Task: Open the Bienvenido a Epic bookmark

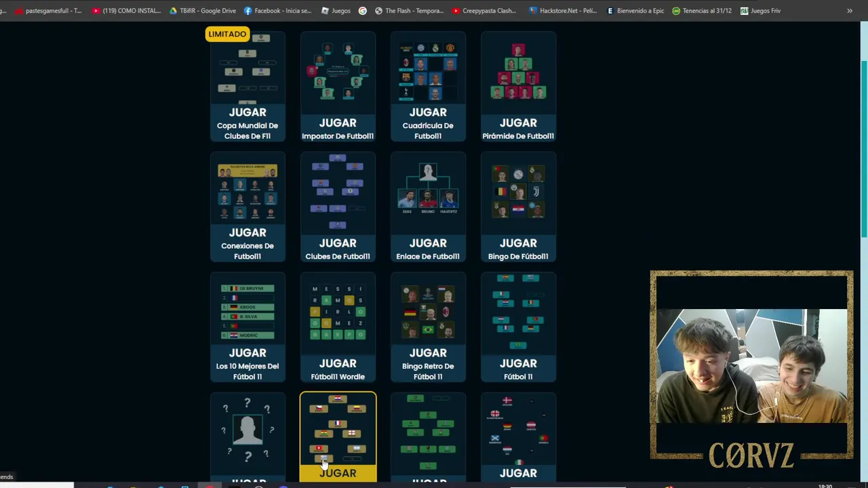Action: (635, 11)
